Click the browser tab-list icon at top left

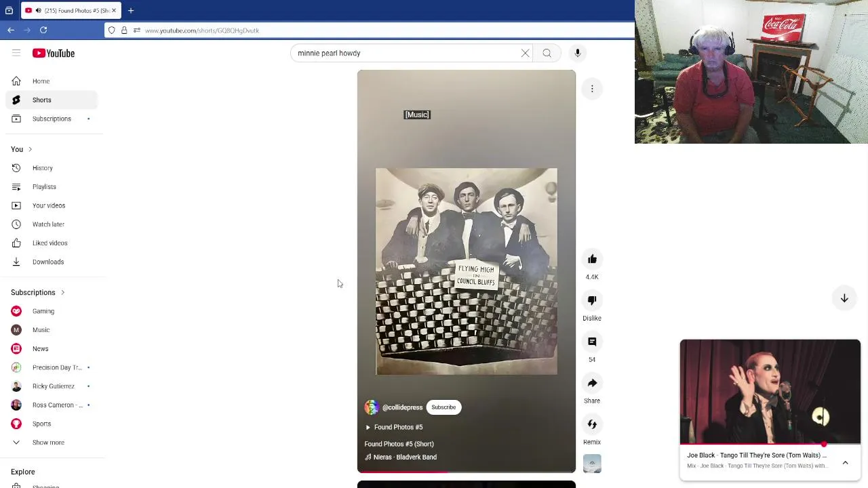point(9,10)
